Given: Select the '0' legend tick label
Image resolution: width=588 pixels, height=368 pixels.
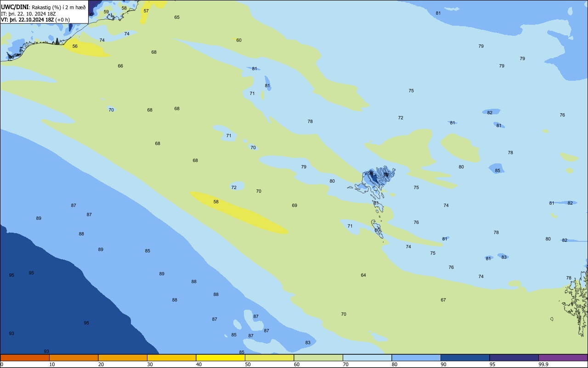Looking at the screenshot, I should 2,364.
